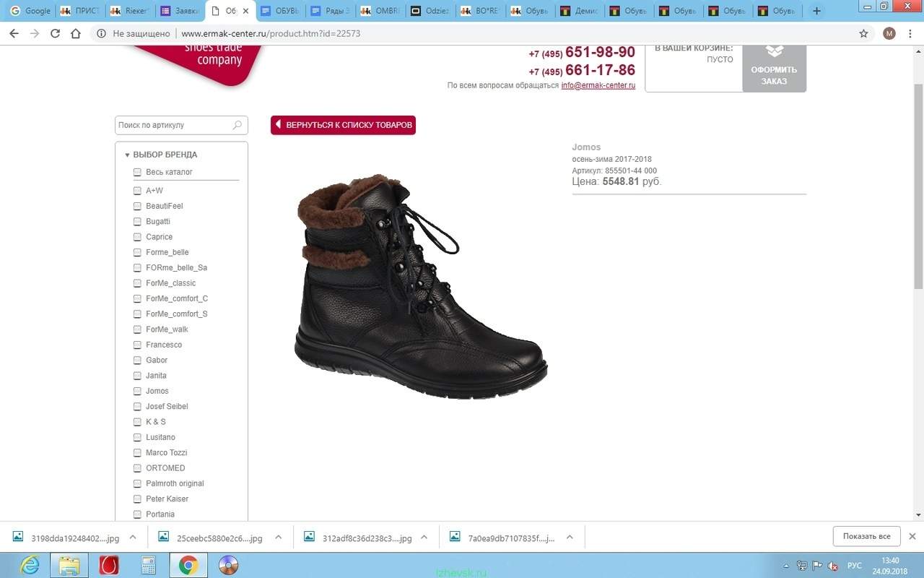Switch to the 'Демис' tab
924x578 pixels.
(580, 11)
